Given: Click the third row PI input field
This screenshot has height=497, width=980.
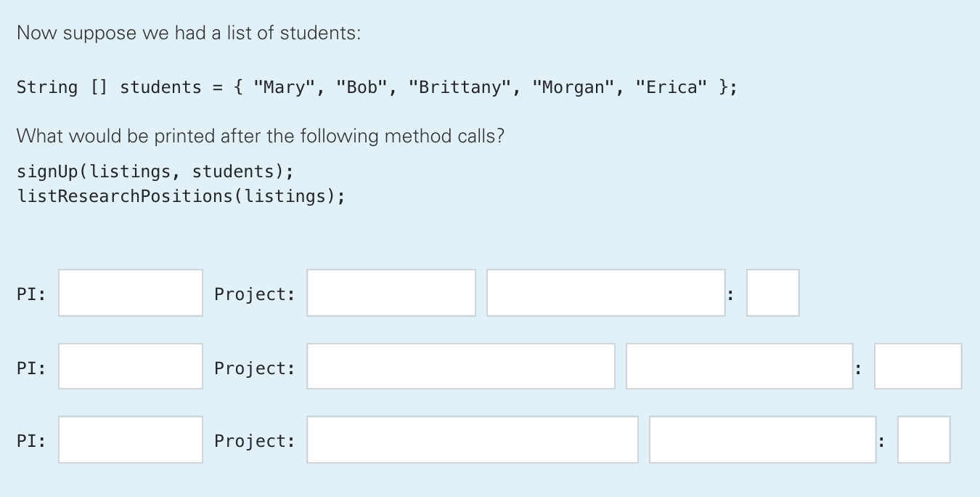Looking at the screenshot, I should click(130, 440).
